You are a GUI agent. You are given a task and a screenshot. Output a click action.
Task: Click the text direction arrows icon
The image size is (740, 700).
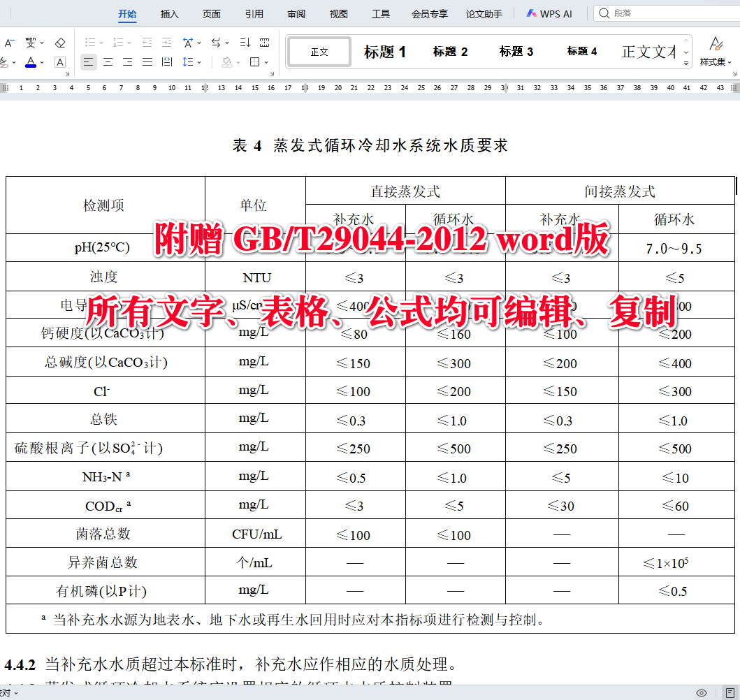(216, 43)
